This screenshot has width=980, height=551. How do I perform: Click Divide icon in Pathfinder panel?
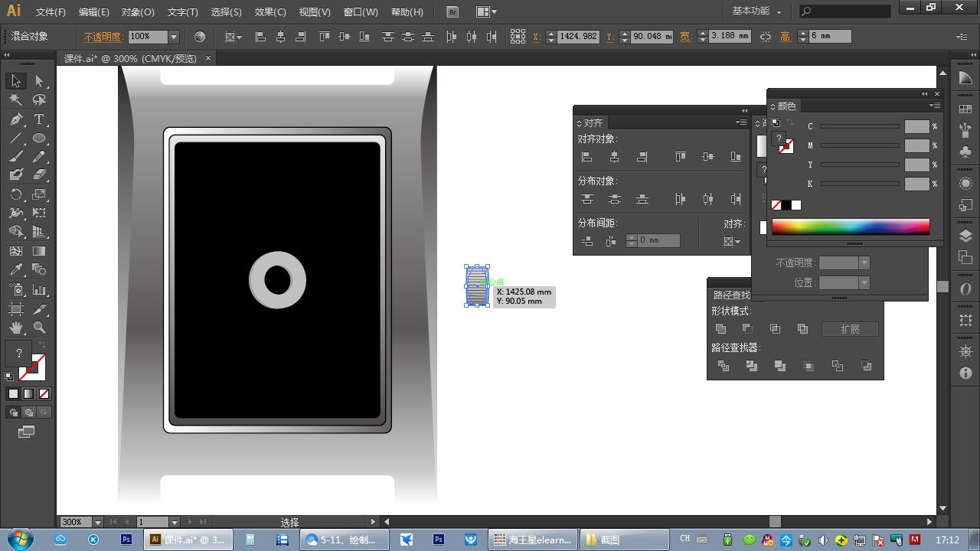[x=724, y=367]
